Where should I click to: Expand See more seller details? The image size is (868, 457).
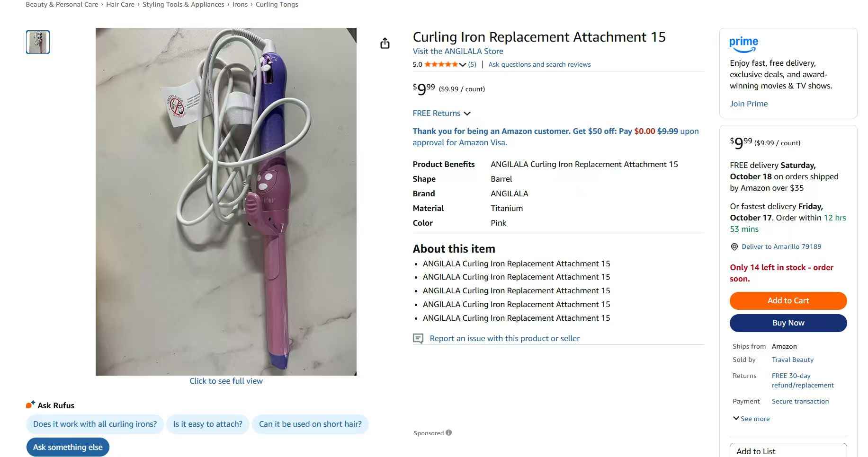(752, 419)
